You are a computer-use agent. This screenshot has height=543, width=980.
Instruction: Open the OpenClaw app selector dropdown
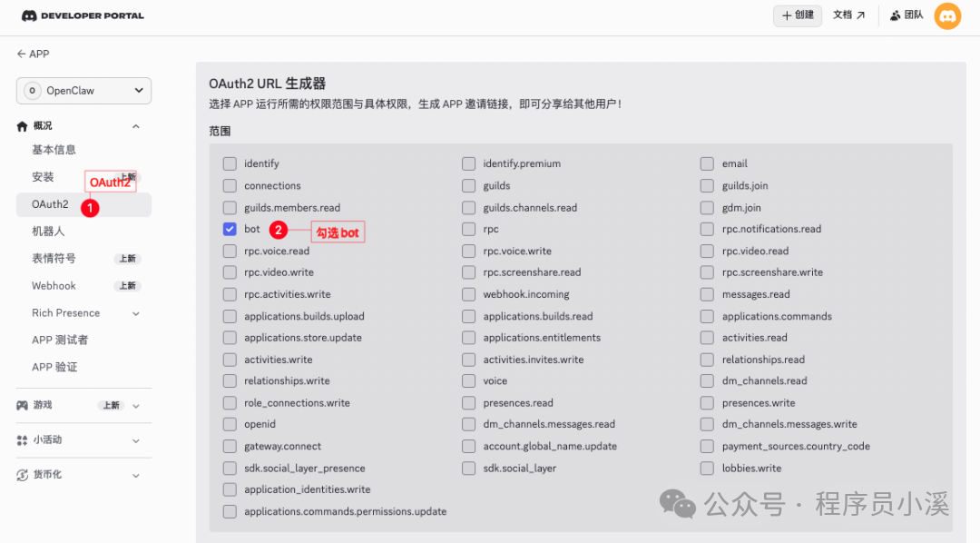tap(83, 91)
